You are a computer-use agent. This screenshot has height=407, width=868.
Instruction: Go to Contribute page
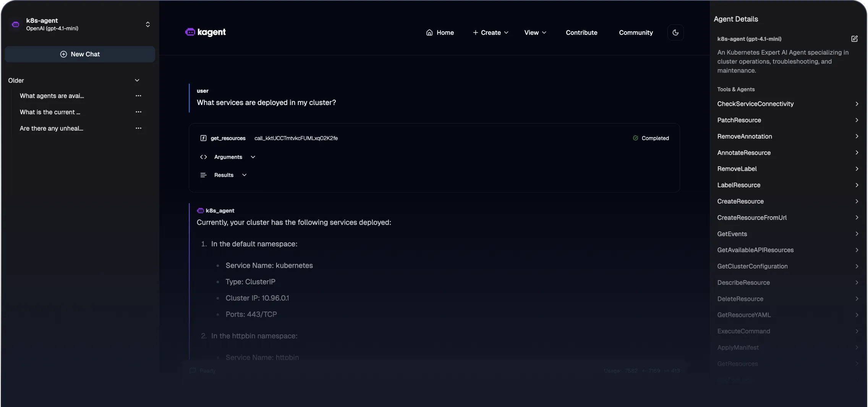(x=581, y=32)
